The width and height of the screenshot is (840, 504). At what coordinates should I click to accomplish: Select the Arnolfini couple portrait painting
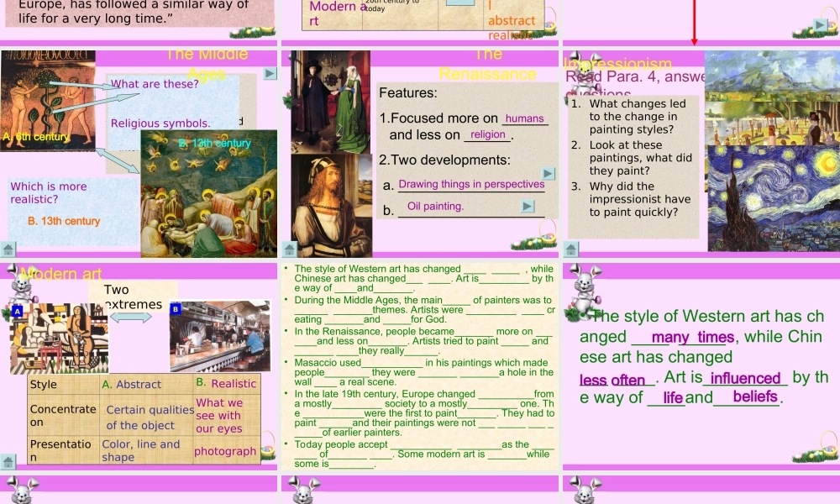point(330,102)
